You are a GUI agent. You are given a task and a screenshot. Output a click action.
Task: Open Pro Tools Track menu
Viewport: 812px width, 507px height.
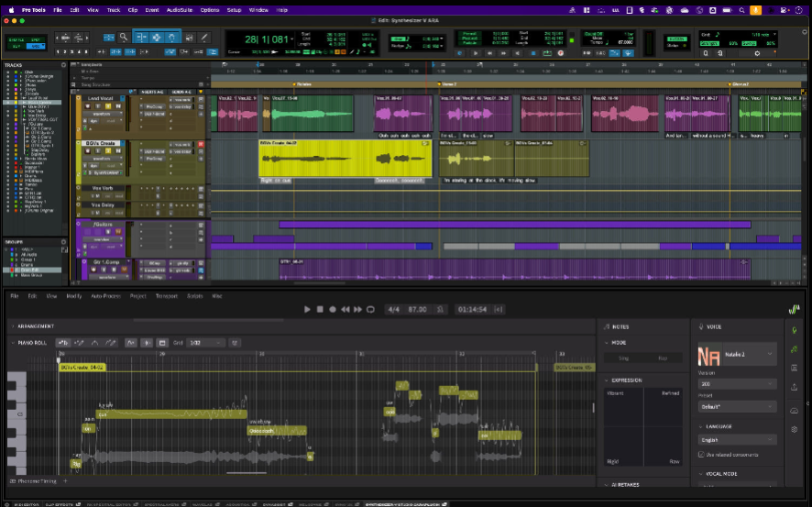coord(114,10)
